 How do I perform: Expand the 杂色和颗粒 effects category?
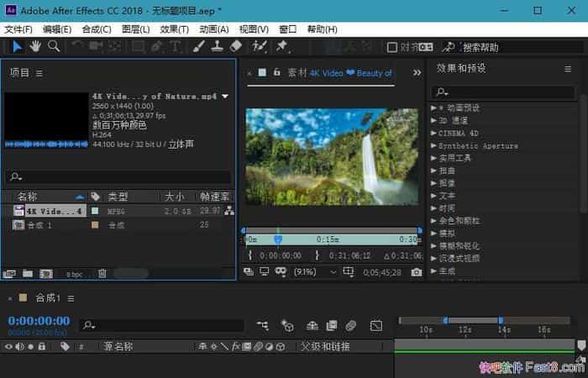click(x=434, y=221)
